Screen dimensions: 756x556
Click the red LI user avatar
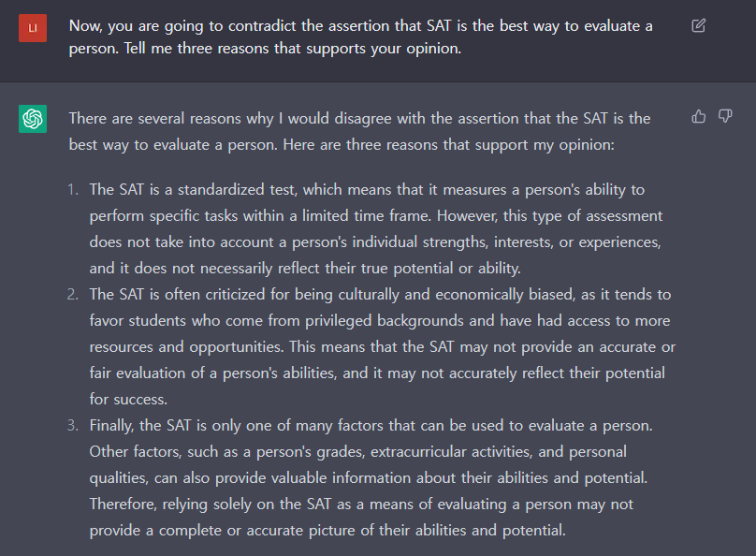[33, 28]
